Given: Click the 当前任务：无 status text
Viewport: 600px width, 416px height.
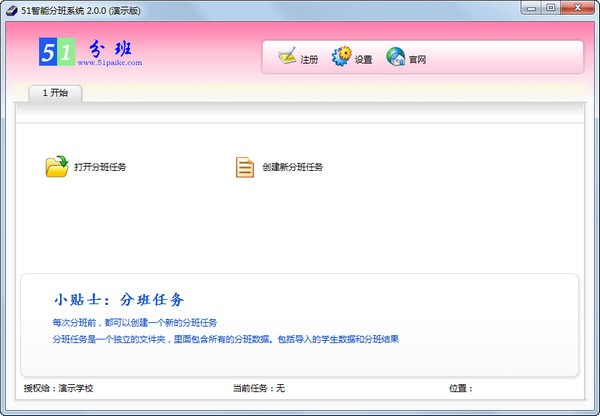Looking at the screenshot, I should pos(259,388).
